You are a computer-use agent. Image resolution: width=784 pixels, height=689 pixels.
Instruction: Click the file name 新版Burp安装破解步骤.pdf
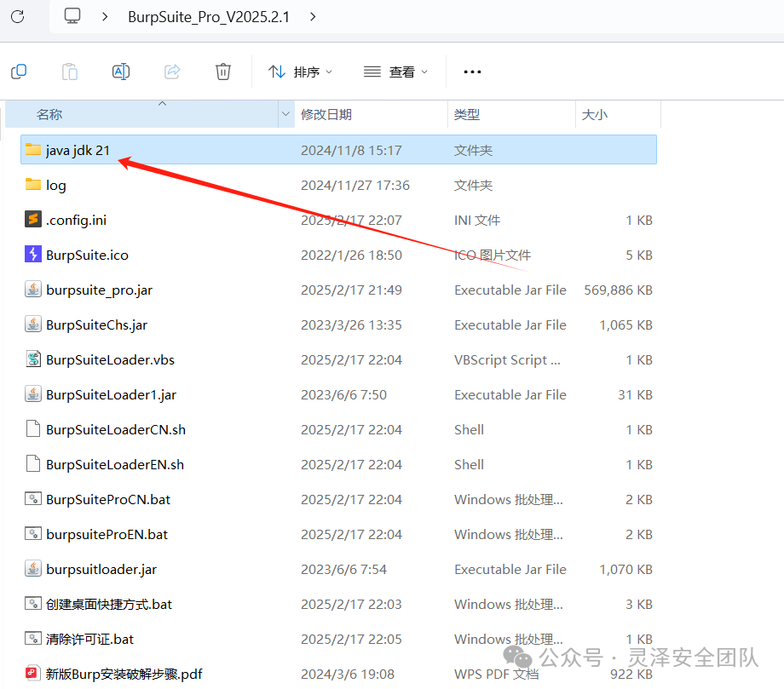pos(124,675)
